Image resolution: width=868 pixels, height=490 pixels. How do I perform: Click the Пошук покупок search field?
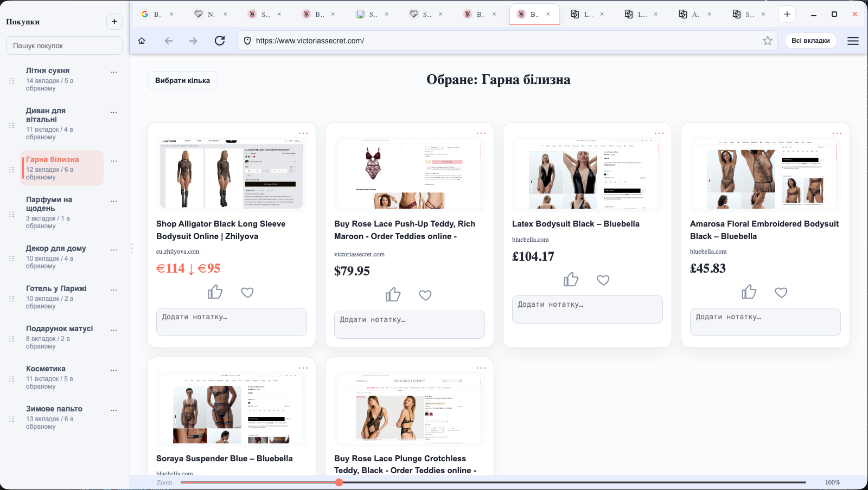pyautogui.click(x=64, y=46)
